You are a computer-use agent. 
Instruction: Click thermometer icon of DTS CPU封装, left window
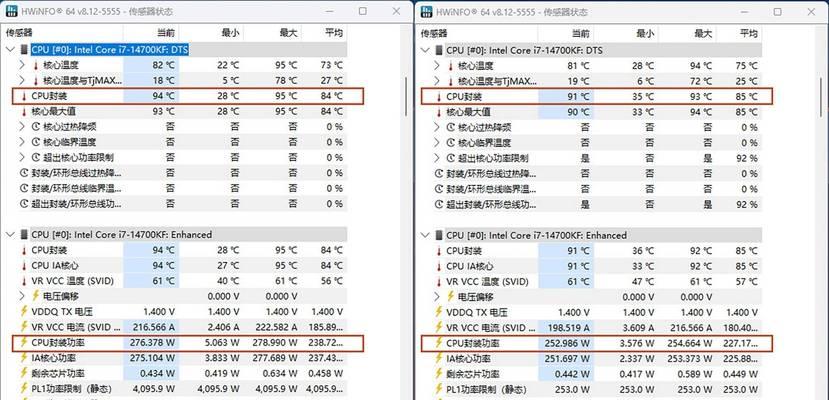tap(24, 96)
